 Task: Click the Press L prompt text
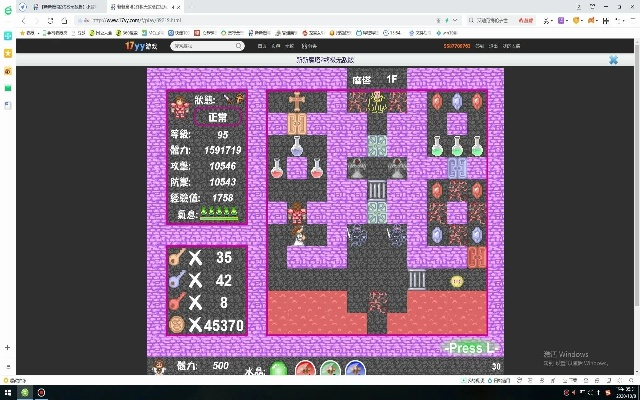click(471, 347)
